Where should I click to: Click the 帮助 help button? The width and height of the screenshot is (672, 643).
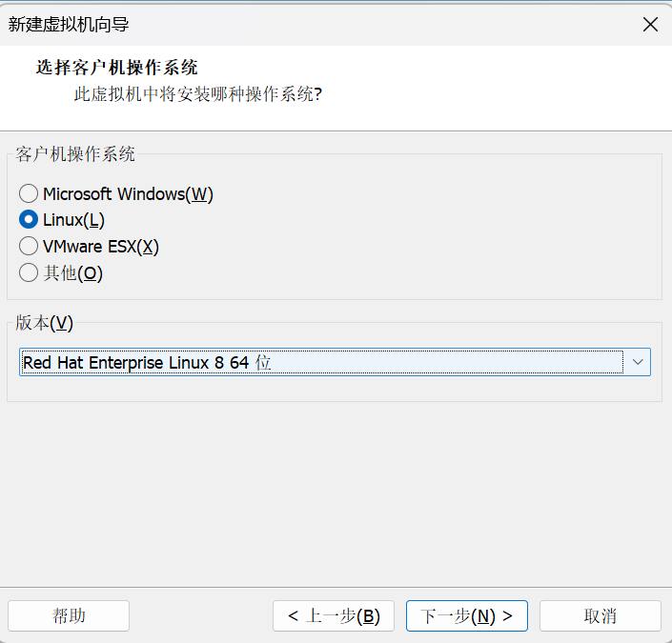(x=69, y=616)
